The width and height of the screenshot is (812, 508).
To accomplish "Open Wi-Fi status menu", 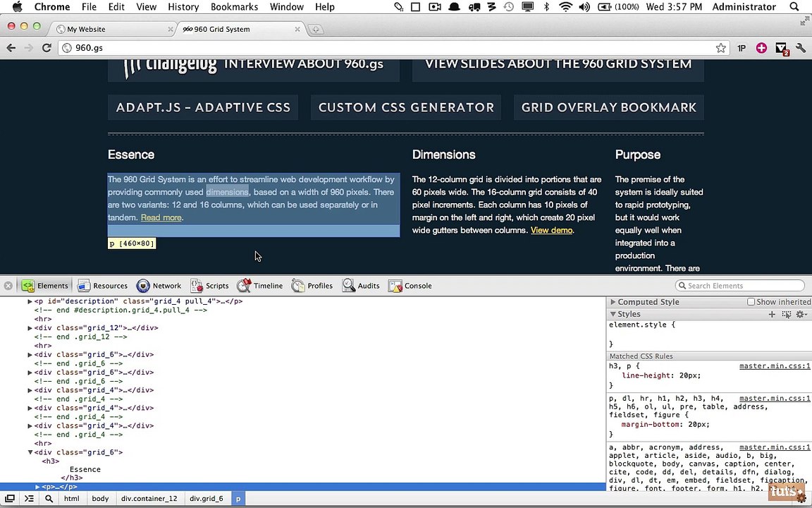I will [x=565, y=7].
